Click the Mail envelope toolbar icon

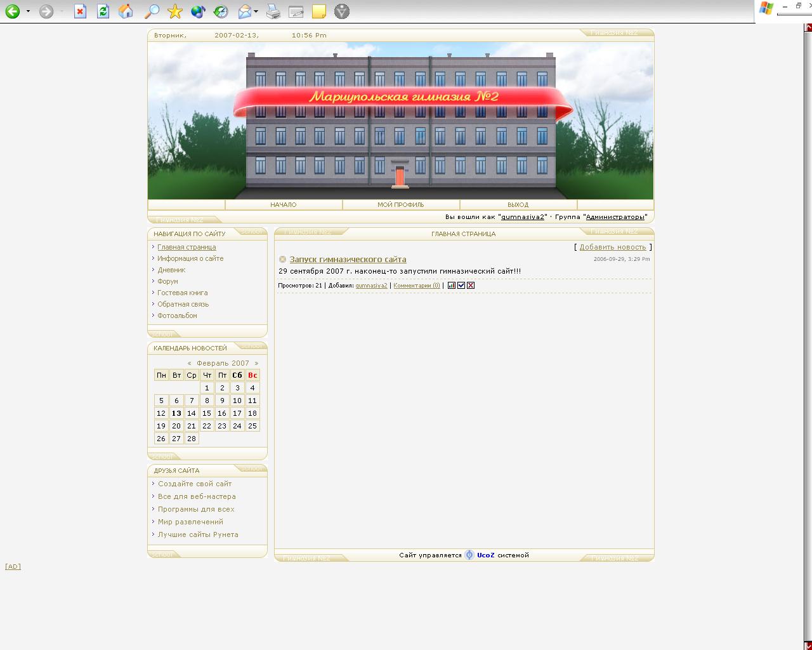point(245,11)
